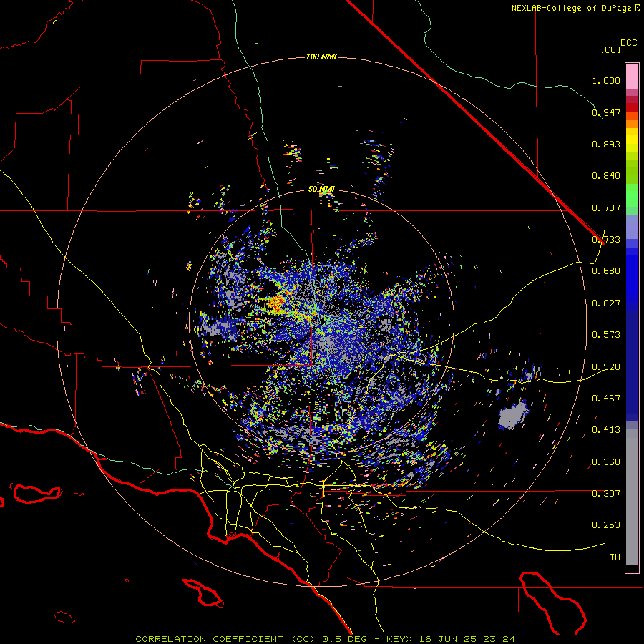The height and width of the screenshot is (644, 644).
Task: Pick the yellow color bar segment
Action: pyautogui.click(x=632, y=140)
